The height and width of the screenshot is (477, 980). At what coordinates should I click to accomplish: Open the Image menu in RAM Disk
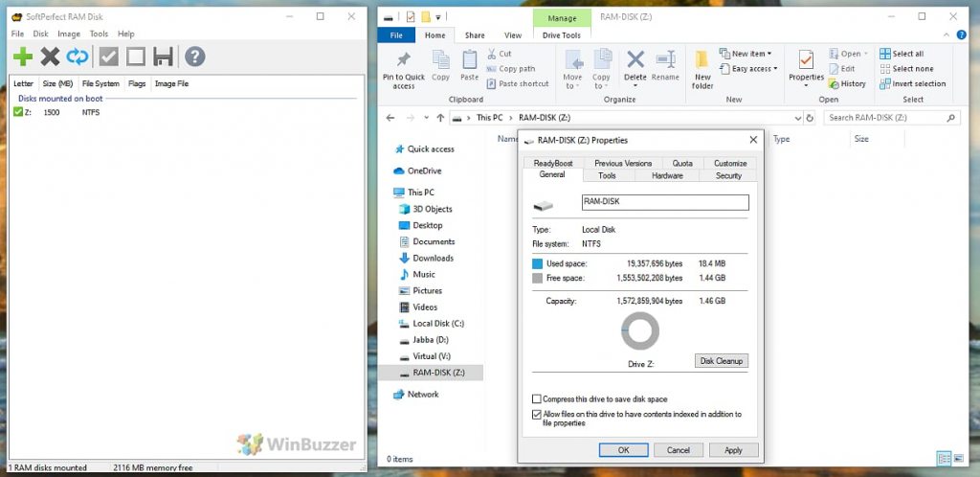tap(69, 34)
